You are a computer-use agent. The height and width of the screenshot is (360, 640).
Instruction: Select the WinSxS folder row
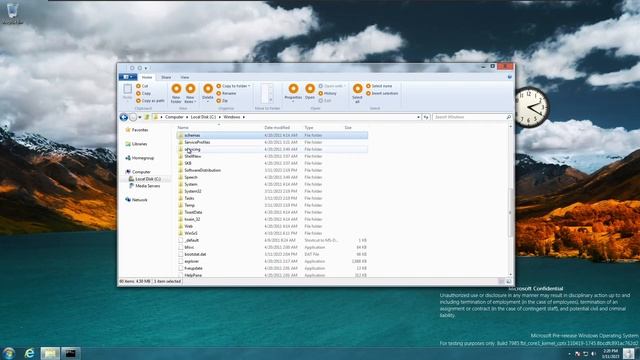click(x=272, y=233)
